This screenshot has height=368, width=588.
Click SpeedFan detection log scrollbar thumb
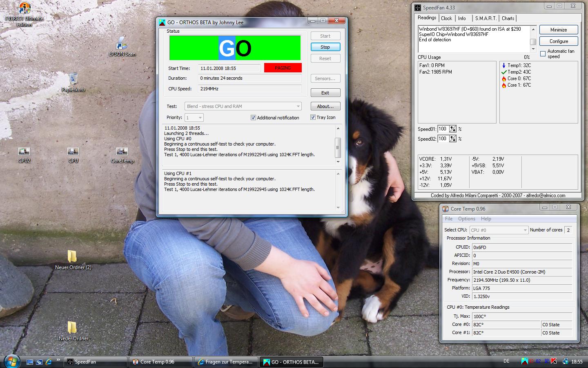(533, 42)
